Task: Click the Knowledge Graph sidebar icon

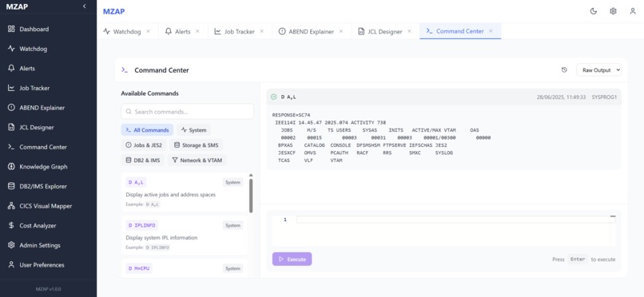Action: coord(11,167)
